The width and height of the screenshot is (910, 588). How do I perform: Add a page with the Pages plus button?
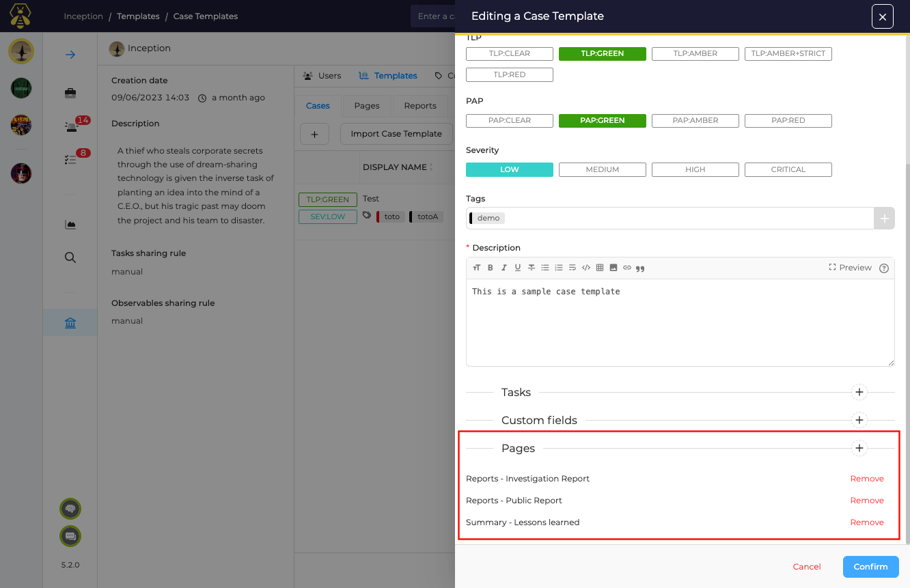859,448
